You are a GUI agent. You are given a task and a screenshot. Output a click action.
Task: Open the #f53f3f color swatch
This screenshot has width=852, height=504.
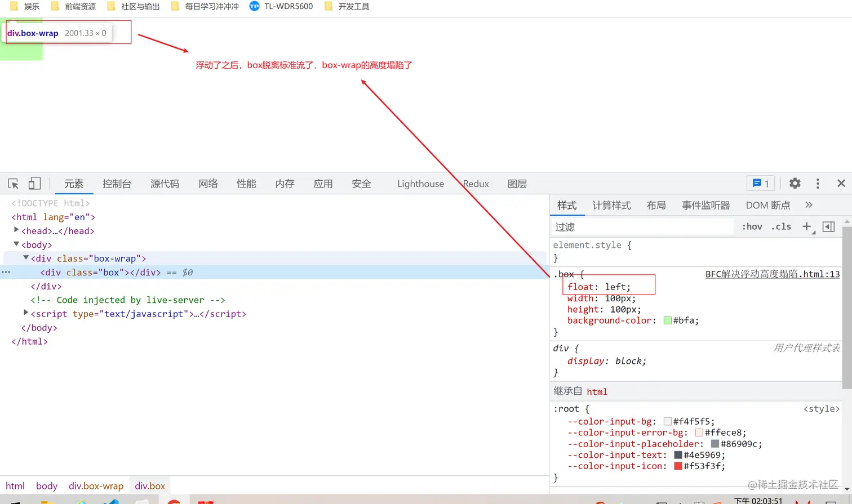click(678, 466)
